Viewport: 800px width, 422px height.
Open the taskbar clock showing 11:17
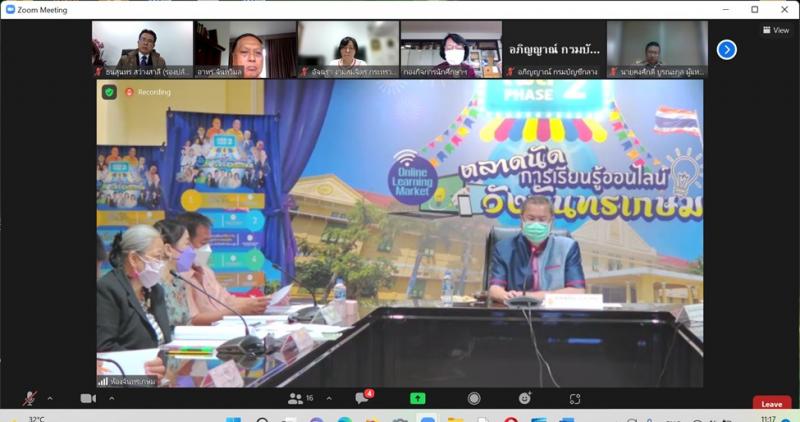click(x=769, y=419)
